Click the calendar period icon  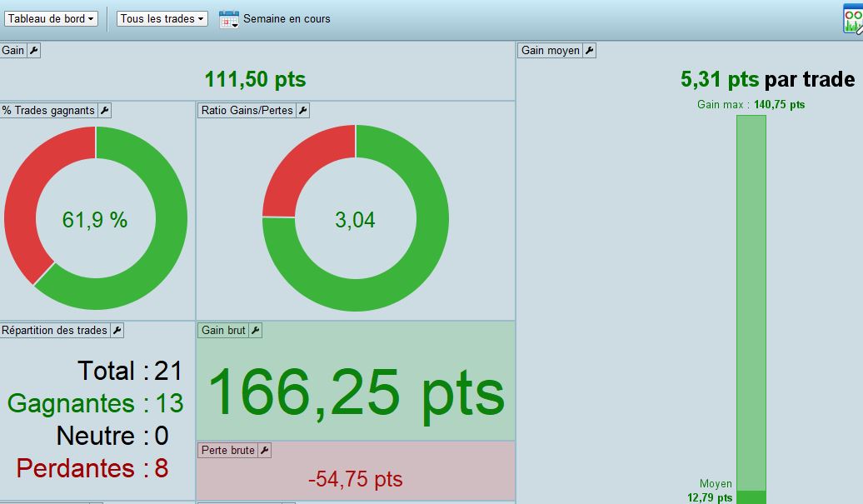pyautogui.click(x=229, y=19)
